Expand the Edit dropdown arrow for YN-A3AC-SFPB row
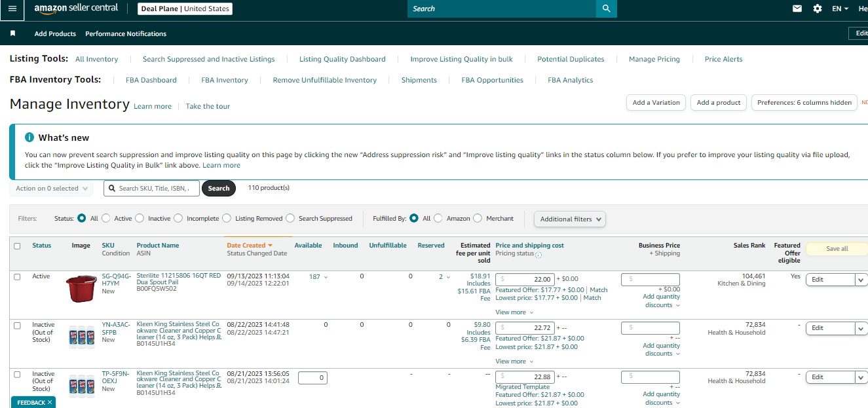Viewport: 868px width, 408px height. point(861,328)
